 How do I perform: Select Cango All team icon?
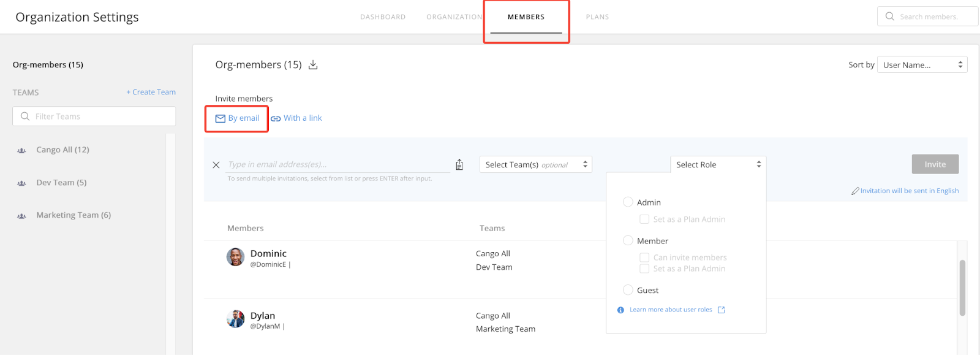22,150
